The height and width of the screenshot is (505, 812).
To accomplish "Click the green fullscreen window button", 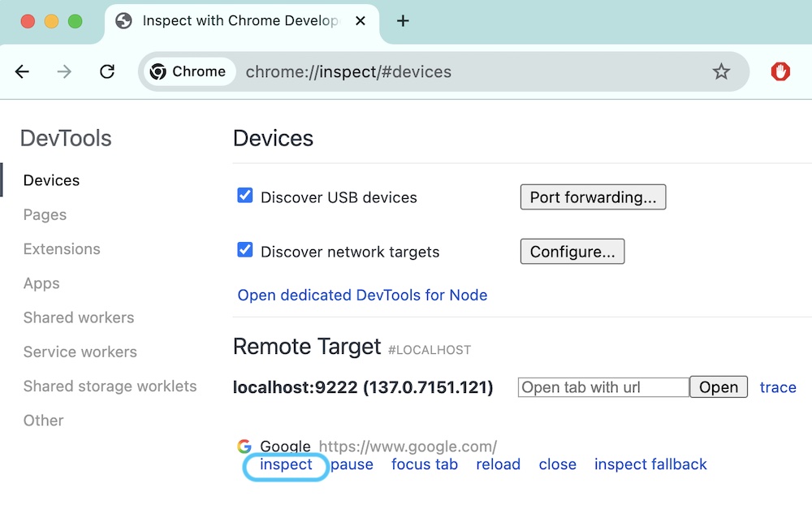I will (75, 21).
